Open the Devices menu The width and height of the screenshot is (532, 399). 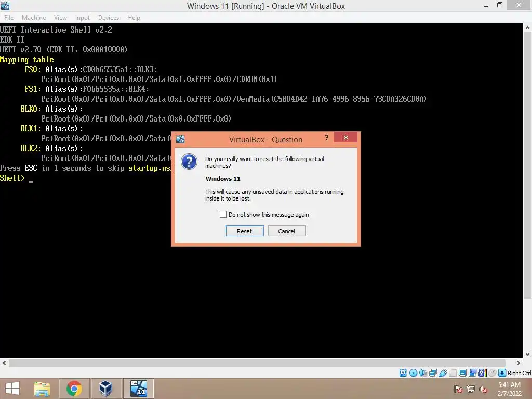point(109,18)
